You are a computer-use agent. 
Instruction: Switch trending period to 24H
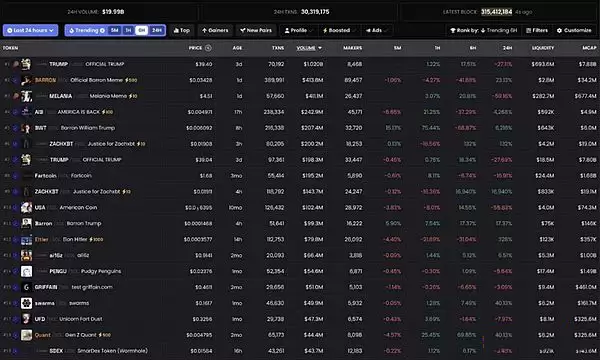pos(157,30)
